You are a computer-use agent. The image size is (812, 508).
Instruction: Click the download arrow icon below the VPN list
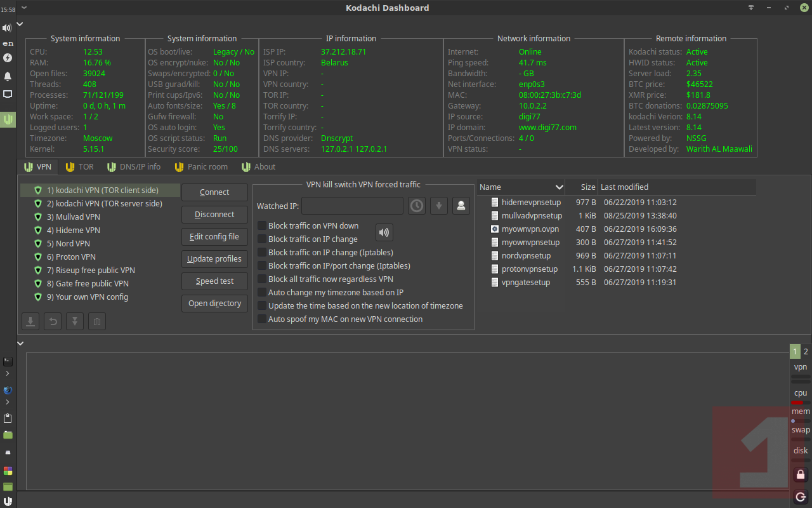(30, 321)
